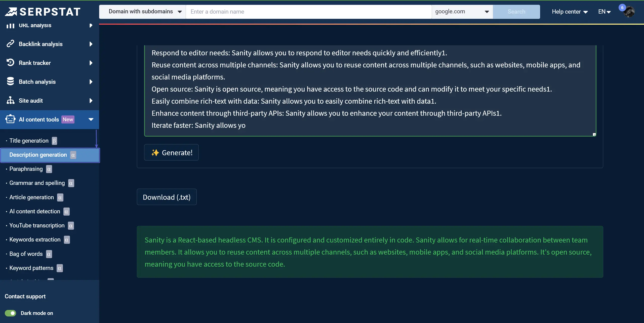This screenshot has height=323, width=644.
Task: Click the alpha badge next to Paraphrasing
Action: [x=49, y=169]
